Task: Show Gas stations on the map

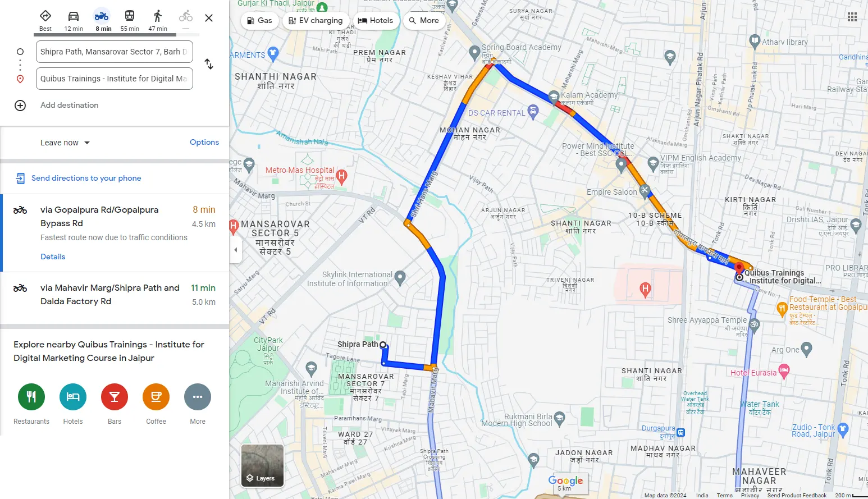Action: (x=259, y=21)
